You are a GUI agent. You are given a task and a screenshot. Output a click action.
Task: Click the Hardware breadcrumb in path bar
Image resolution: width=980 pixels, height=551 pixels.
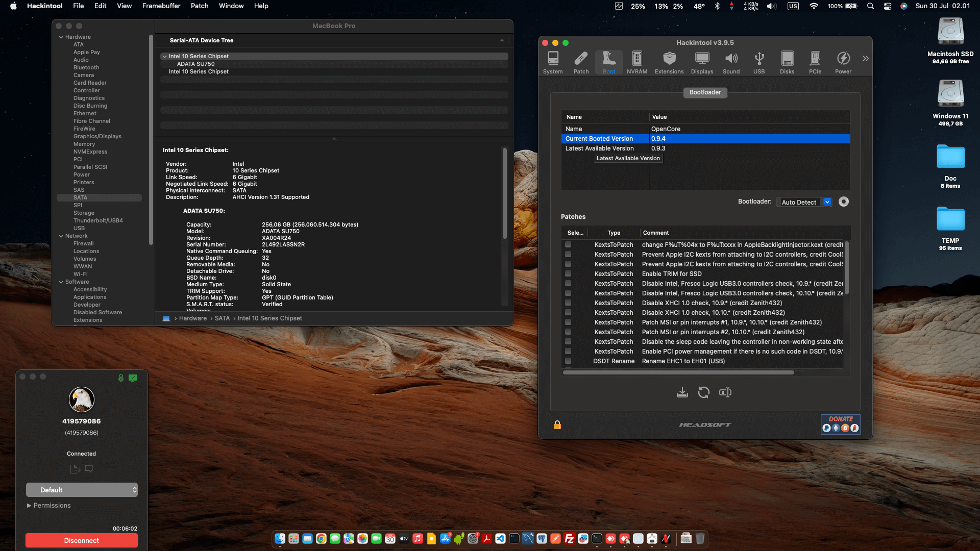pyautogui.click(x=193, y=318)
